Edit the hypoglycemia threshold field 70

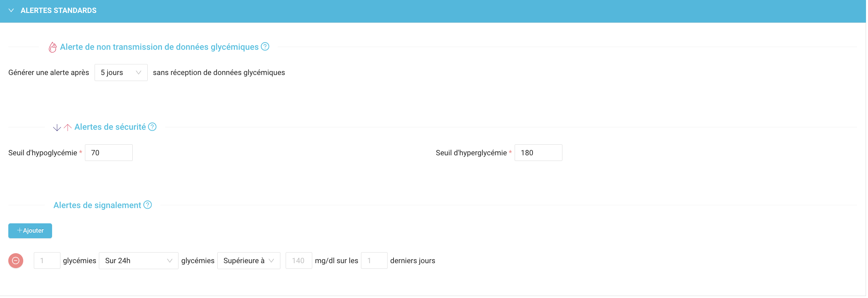[109, 153]
